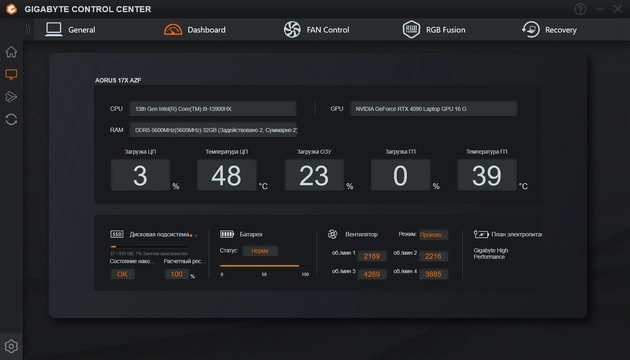Viewport: 630px width, 360px height.
Task: Click the RGB Fusion hexagon icon
Action: (x=411, y=29)
